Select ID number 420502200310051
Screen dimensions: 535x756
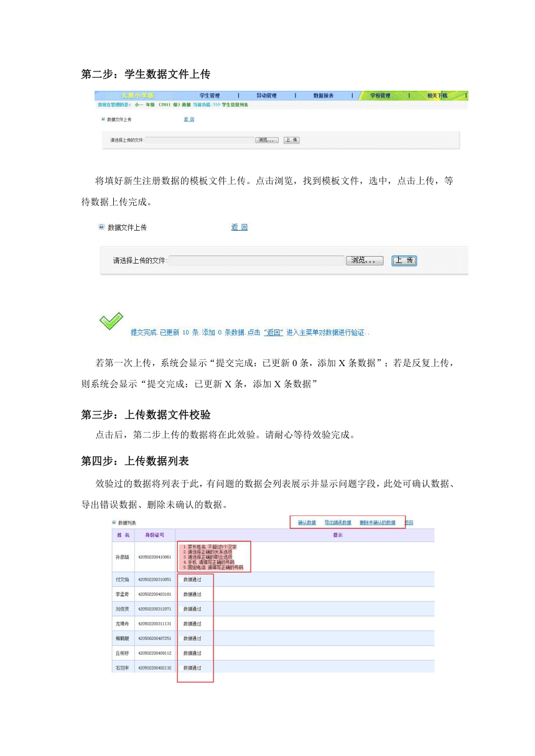(x=155, y=579)
